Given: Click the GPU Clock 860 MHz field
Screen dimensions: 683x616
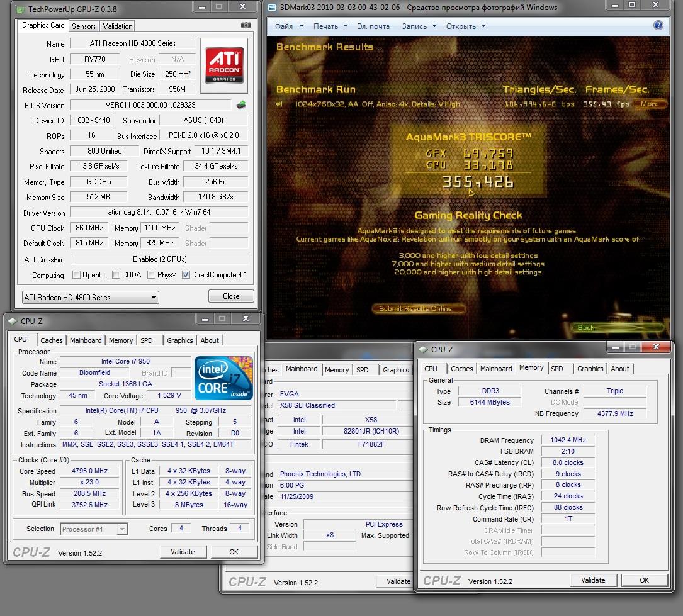Looking at the screenshot, I should 89,228.
